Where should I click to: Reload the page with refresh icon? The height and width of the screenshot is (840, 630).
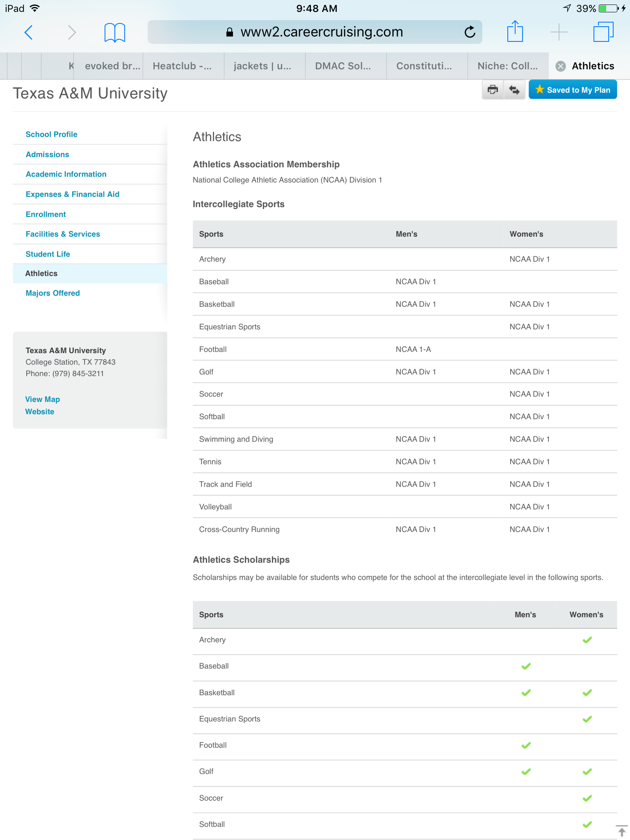pyautogui.click(x=470, y=32)
